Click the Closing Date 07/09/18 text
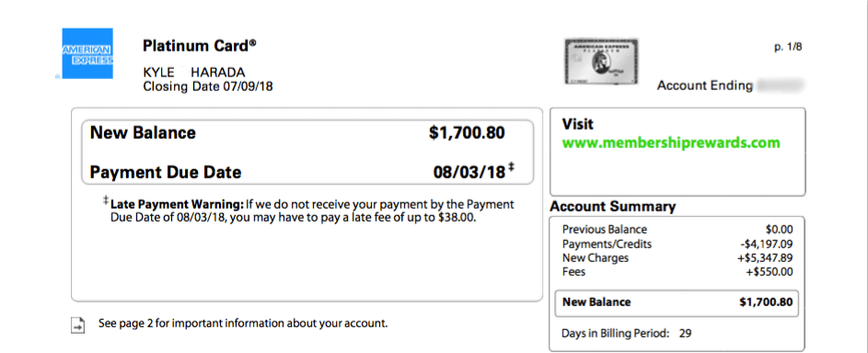Screen dimensions: 868x353 pos(208,86)
